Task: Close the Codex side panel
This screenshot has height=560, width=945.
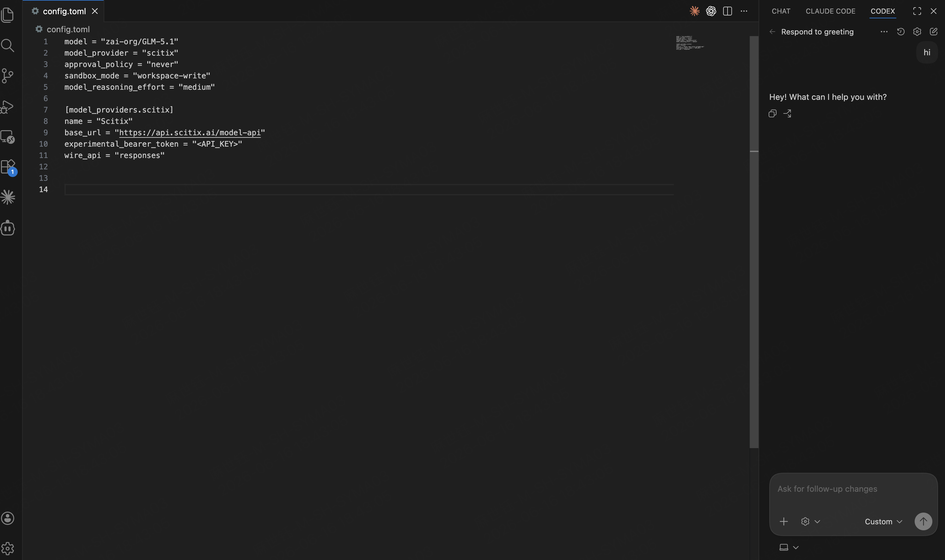Action: pyautogui.click(x=933, y=11)
